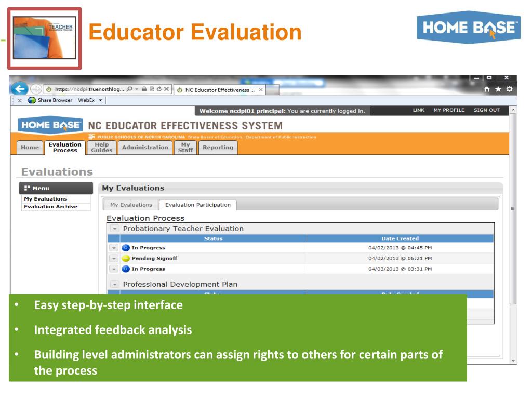Screen dimensions: 532x399
Task: Collapse the Professional Development Plan section
Action: click(x=115, y=284)
